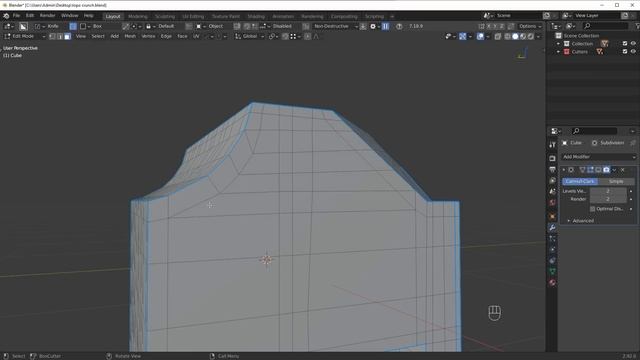Image resolution: width=640 pixels, height=360 pixels.
Task: Select the blue BoxCutter shape button
Action: [x=73, y=26]
